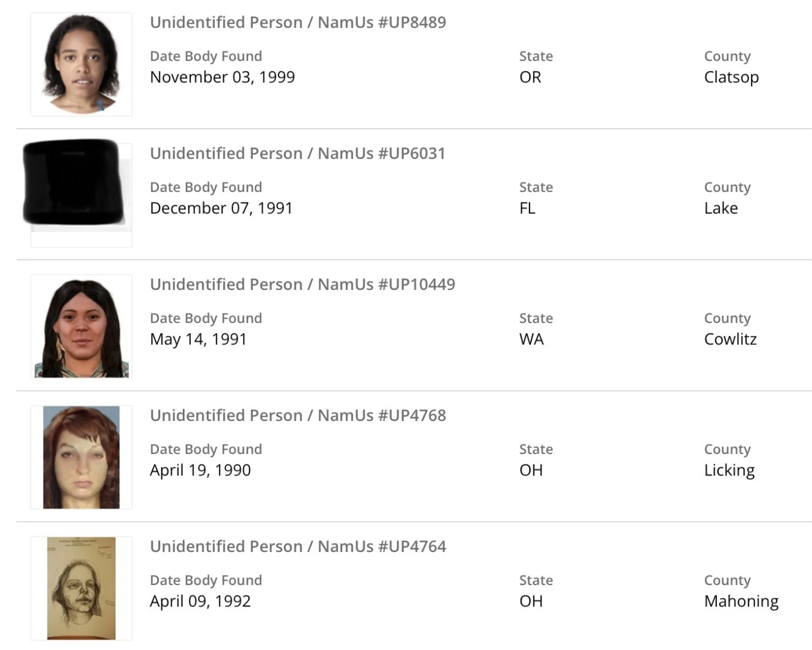812x650 pixels.
Task: Open the NamUs #UP4764 case heading
Action: coord(298,547)
